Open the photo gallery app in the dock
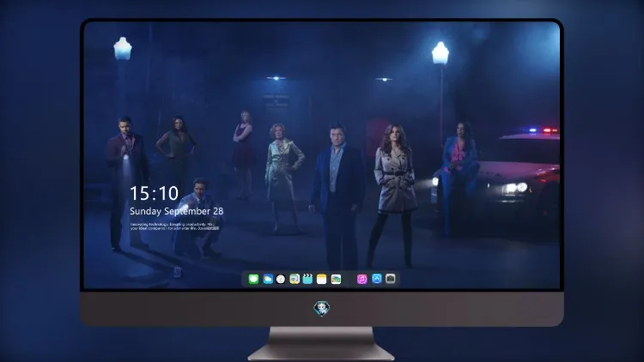Image resolution: width=644 pixels, height=362 pixels. (x=336, y=279)
